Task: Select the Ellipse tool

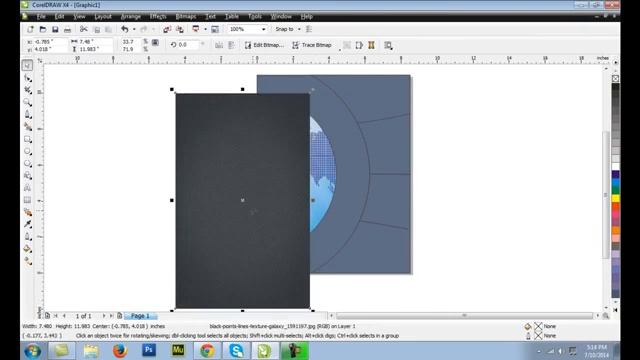Action: [x=27, y=151]
